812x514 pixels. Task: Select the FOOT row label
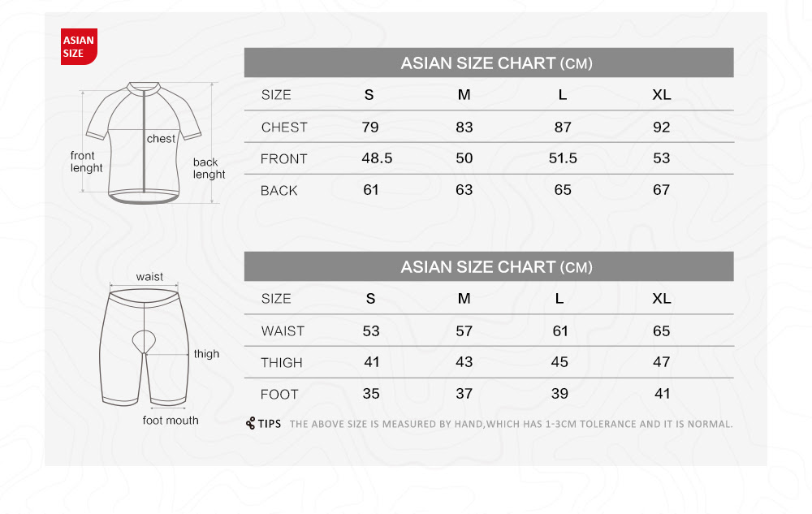point(279,395)
